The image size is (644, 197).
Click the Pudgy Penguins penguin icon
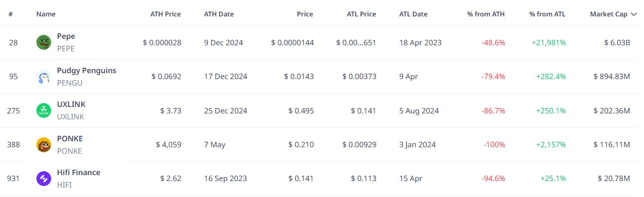44,77
